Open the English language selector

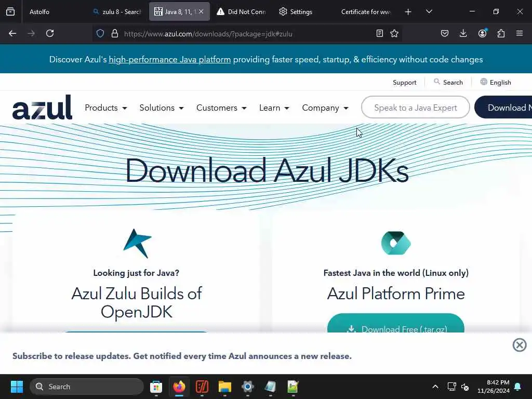pyautogui.click(x=496, y=82)
